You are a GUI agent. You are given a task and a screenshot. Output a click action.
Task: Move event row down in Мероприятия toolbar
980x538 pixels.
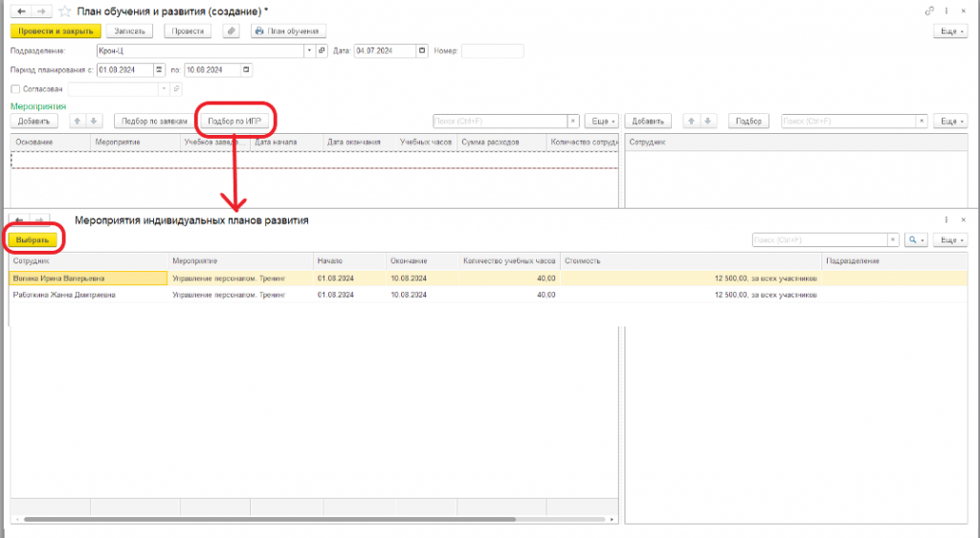pos(93,122)
